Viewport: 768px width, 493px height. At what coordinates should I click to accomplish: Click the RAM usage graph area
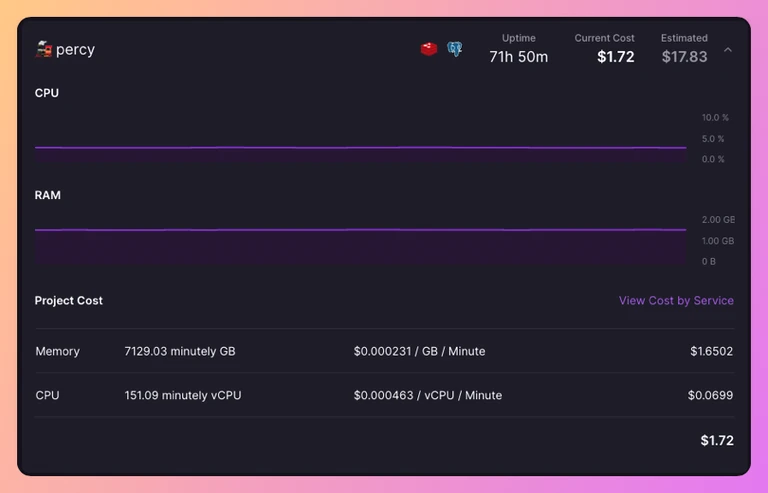[360, 247]
